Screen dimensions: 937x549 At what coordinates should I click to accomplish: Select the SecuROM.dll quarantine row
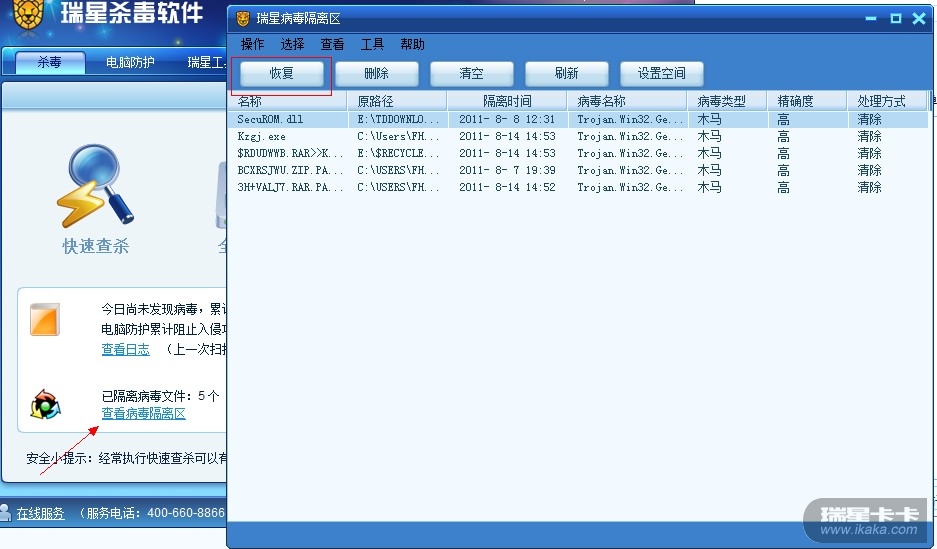578,119
